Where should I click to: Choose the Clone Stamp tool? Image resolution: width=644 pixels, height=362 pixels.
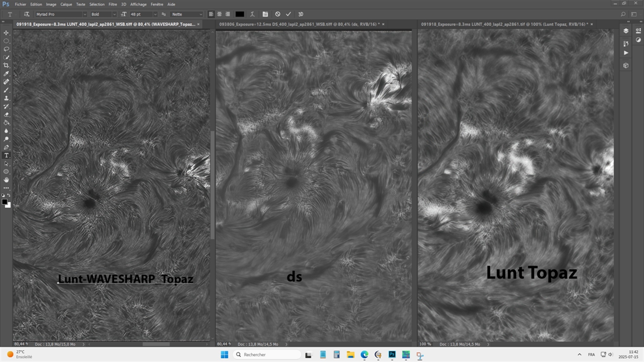[x=6, y=98]
